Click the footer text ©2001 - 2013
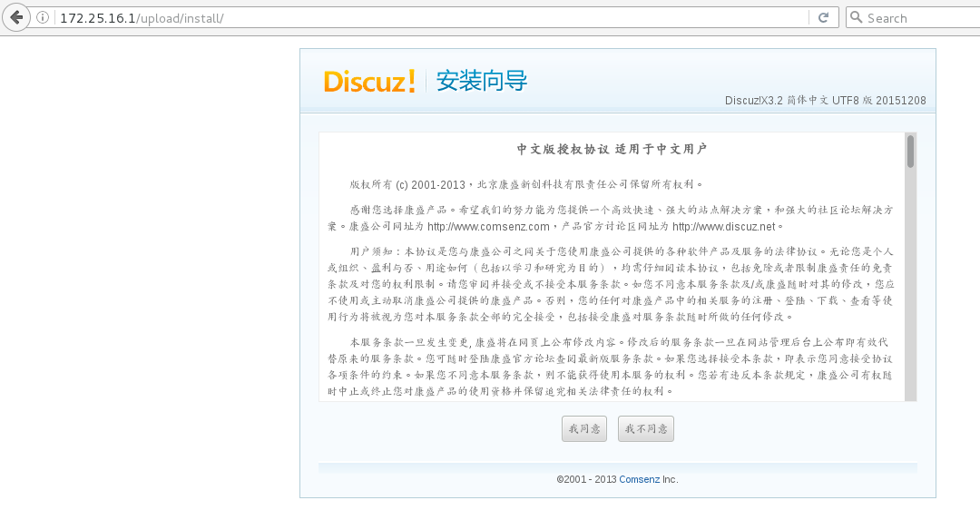The width and height of the screenshot is (980, 520). coord(586,479)
